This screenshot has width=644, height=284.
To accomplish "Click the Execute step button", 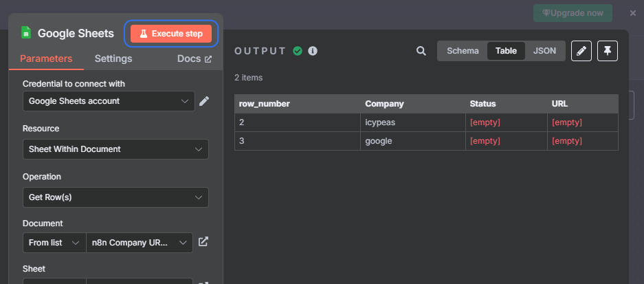I will pos(171,34).
